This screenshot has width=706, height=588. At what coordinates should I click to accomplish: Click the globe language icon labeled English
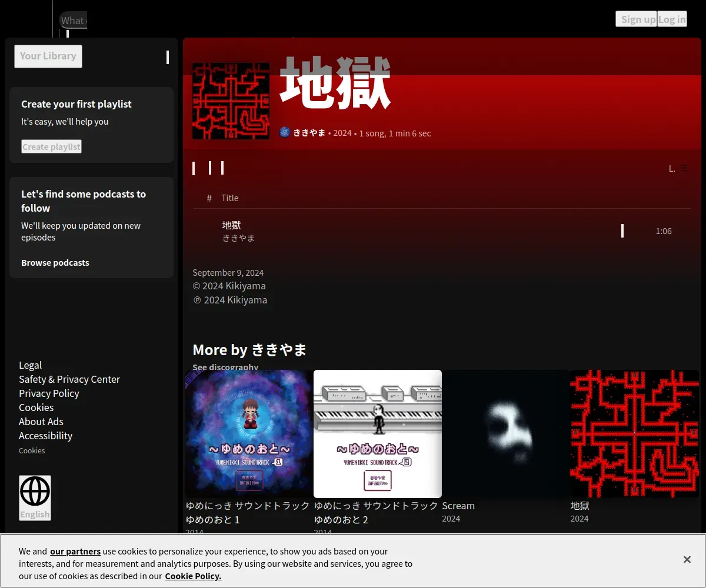(35, 497)
